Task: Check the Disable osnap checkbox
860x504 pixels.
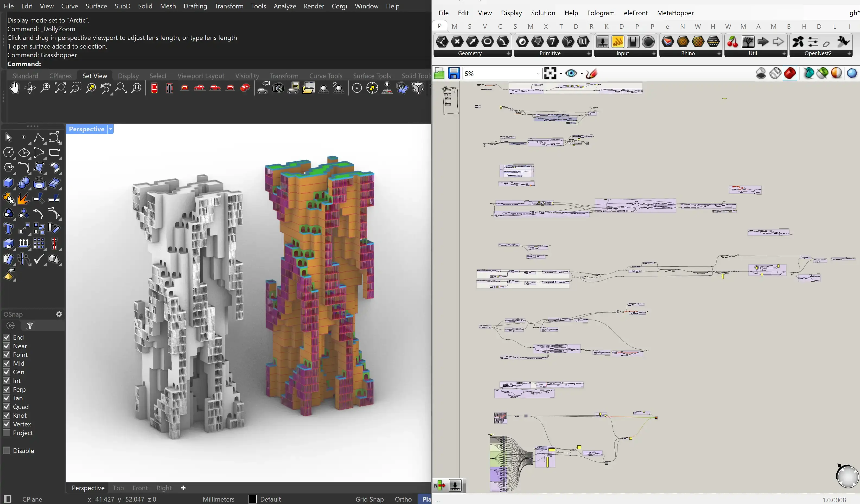Action: 7,451
